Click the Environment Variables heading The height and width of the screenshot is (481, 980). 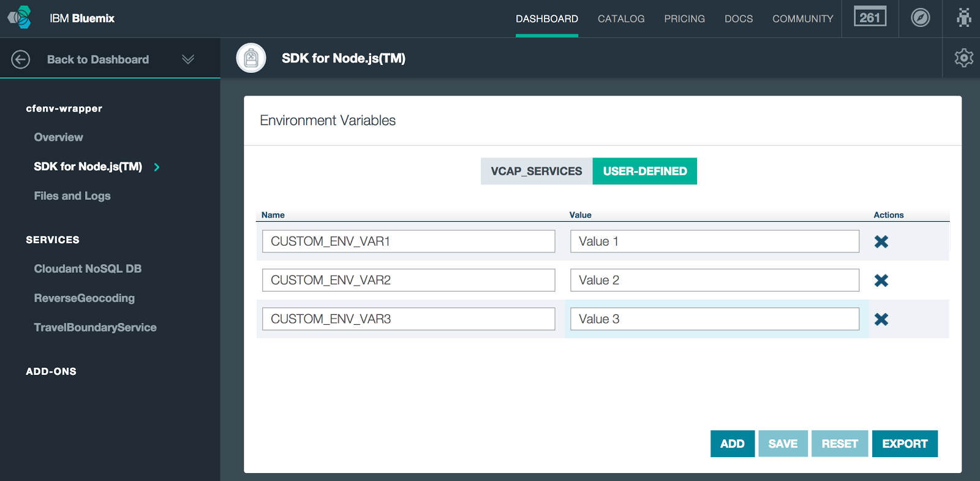(x=328, y=121)
